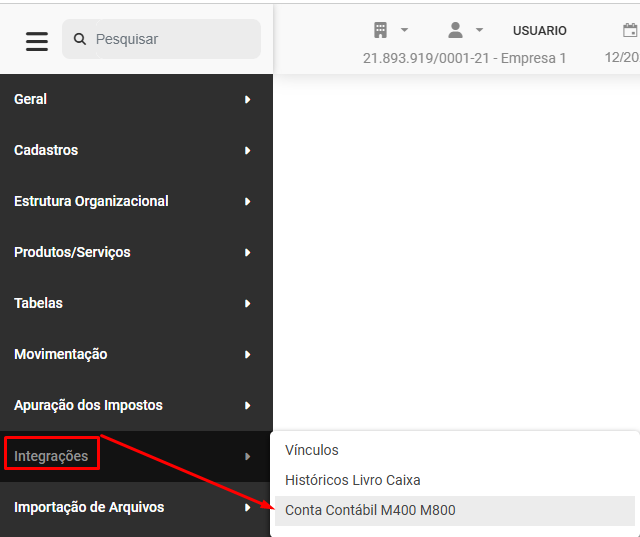Click Conta Contábil M400 M800
The width and height of the screenshot is (640, 537).
tap(370, 510)
